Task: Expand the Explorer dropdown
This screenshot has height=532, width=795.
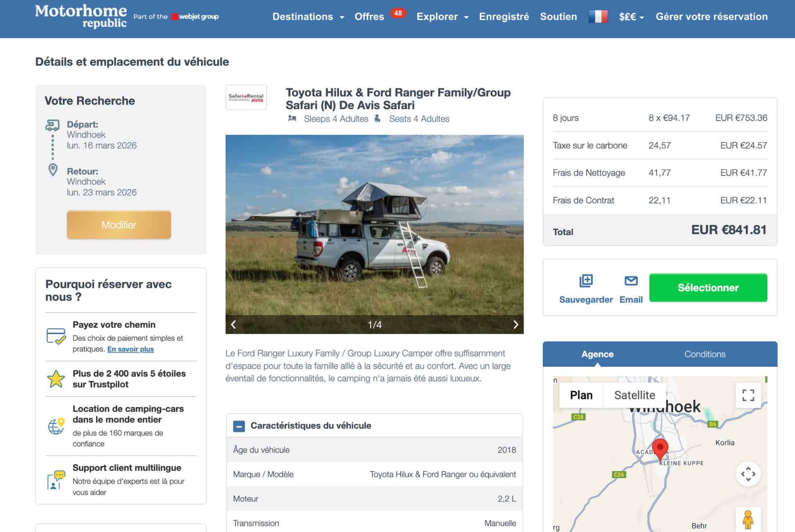Action: 443,17
